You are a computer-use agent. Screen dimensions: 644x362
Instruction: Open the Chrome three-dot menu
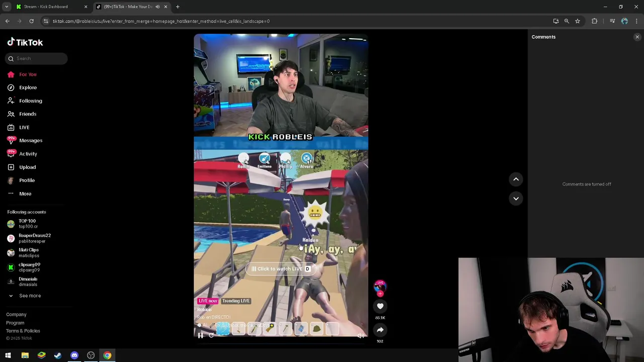636,21
